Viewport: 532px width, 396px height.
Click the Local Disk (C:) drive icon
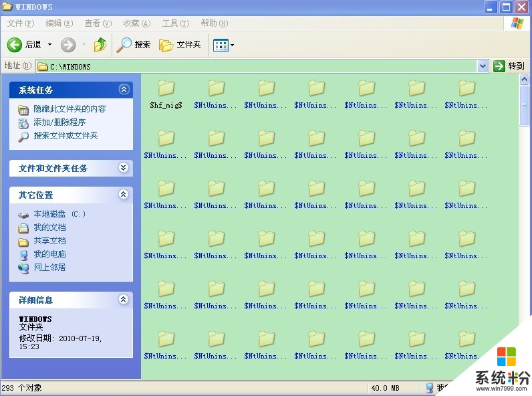23,215
